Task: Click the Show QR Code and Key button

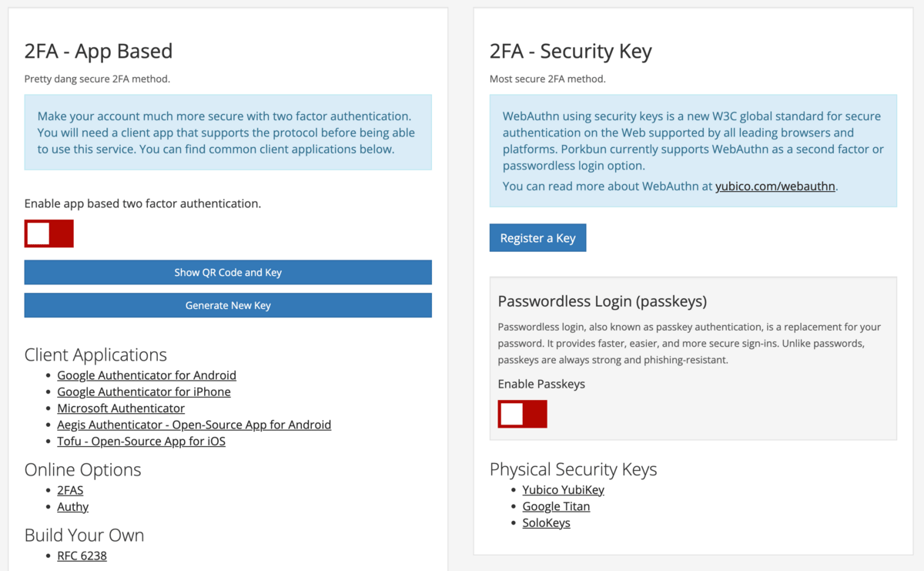Action: coord(228,272)
